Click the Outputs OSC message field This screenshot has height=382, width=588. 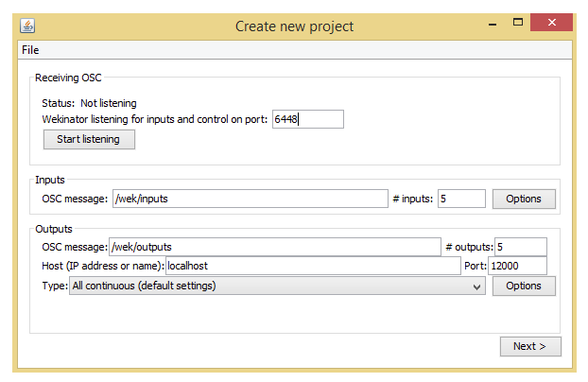(274, 247)
